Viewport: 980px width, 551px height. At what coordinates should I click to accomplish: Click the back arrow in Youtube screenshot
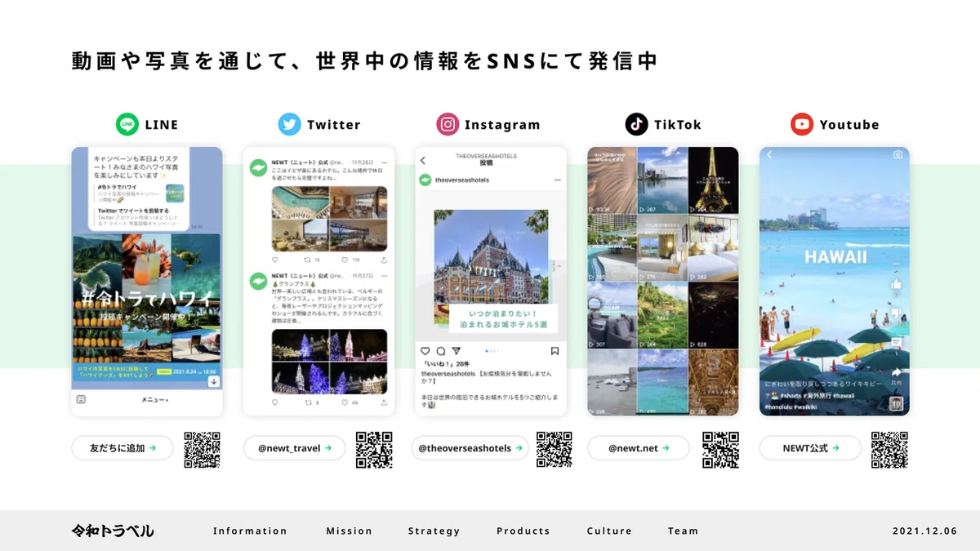(x=768, y=155)
